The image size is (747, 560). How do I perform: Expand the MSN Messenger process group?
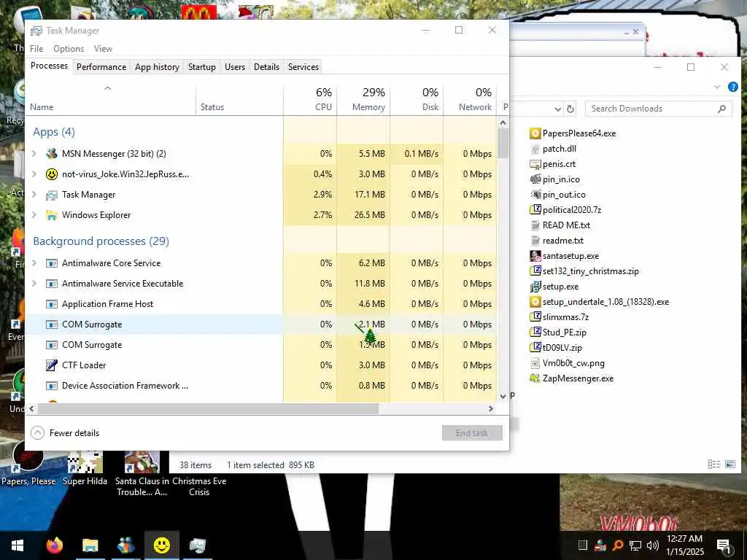tap(34, 154)
